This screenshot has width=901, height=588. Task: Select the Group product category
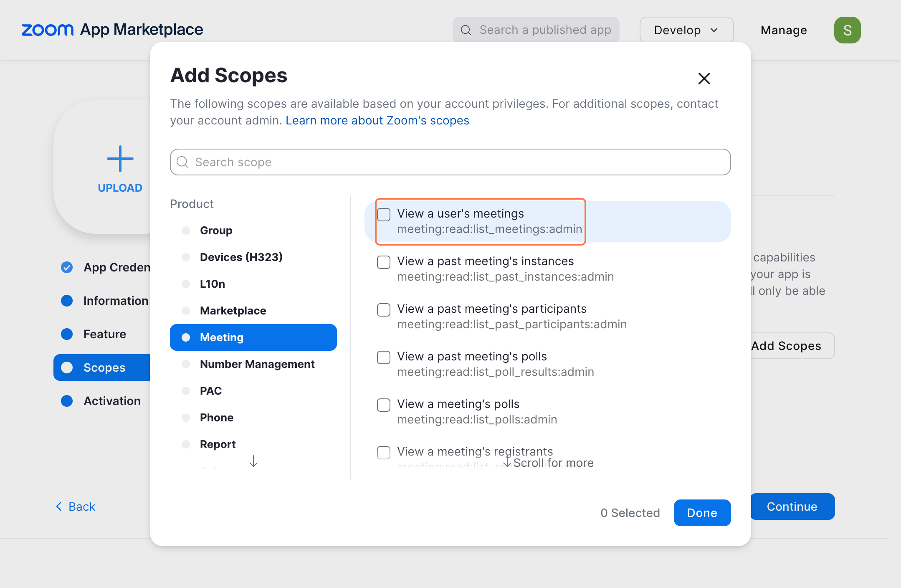click(253, 231)
